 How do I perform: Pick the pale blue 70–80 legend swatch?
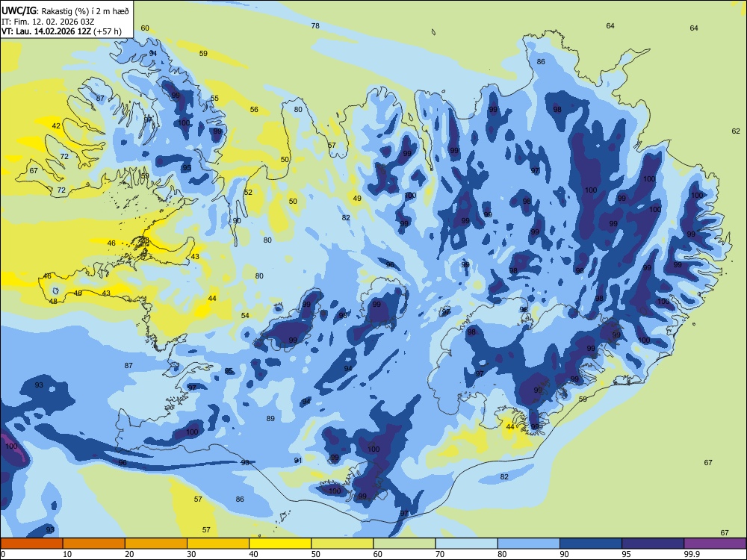pos(466,544)
